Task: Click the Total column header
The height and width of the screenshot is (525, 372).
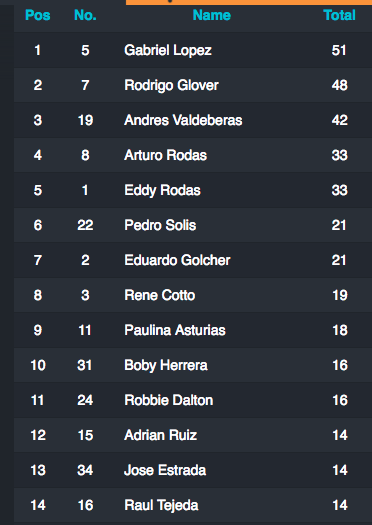Action: pyautogui.click(x=339, y=15)
